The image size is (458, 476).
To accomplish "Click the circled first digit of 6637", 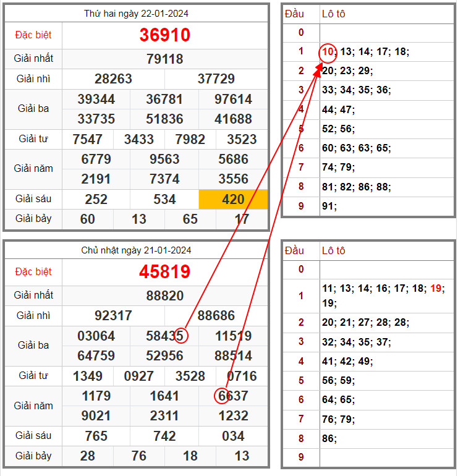I will pos(223,396).
